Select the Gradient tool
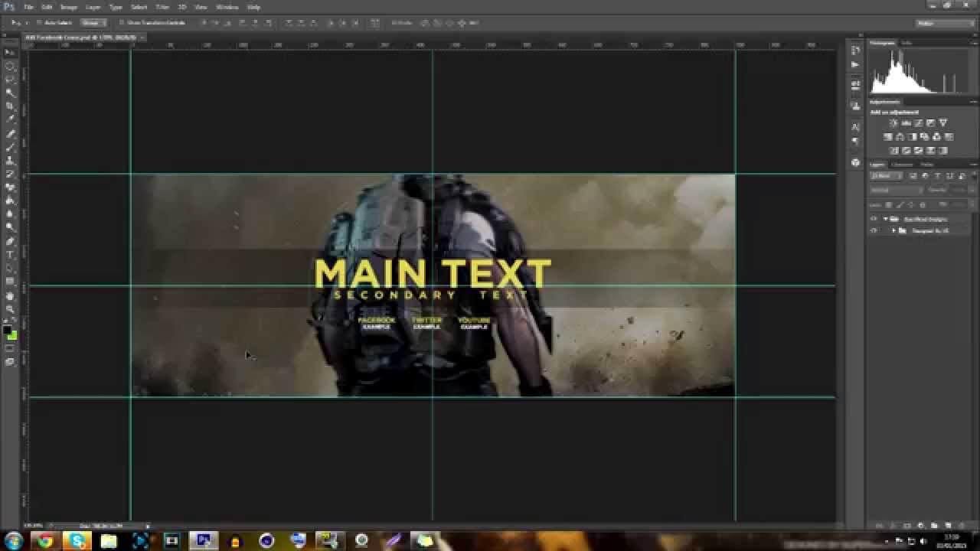Screen dimensions: 980x551 click(10, 201)
